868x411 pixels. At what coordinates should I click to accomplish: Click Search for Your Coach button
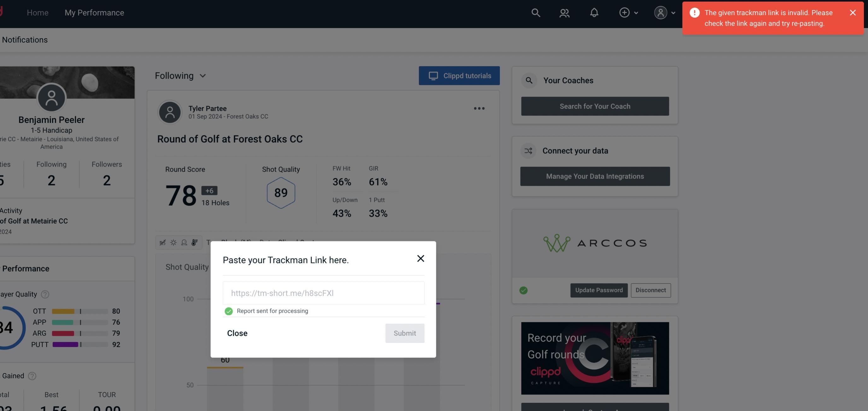[595, 106]
